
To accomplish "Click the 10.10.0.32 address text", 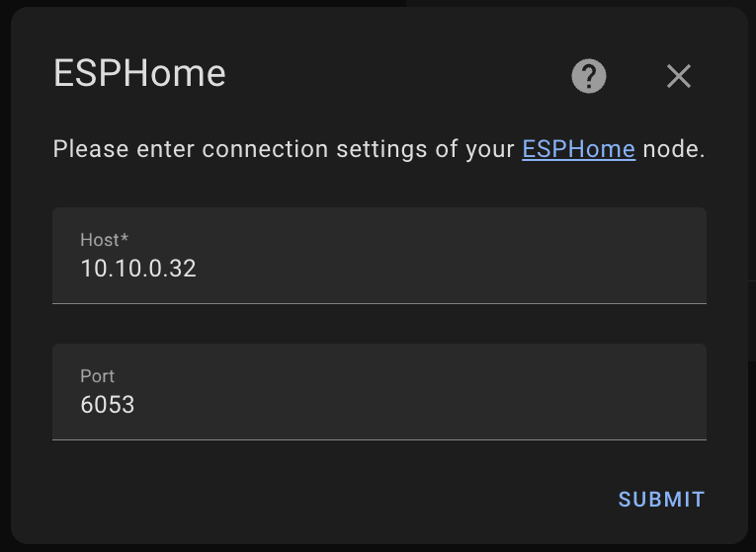I will coord(138,268).
